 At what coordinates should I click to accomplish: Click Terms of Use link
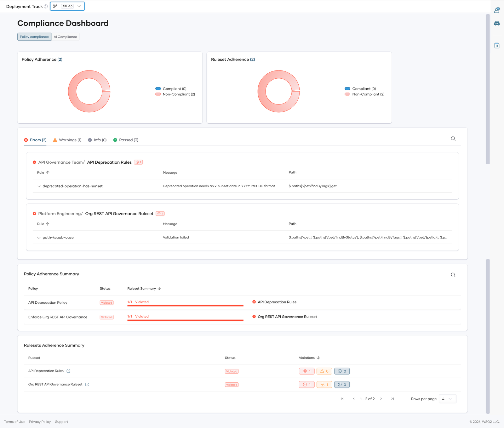click(14, 422)
